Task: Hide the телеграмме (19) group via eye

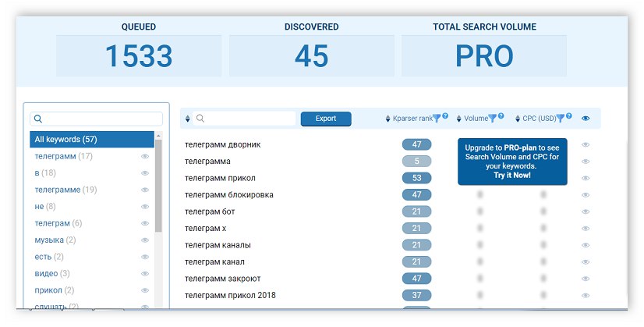Action: [x=145, y=190]
